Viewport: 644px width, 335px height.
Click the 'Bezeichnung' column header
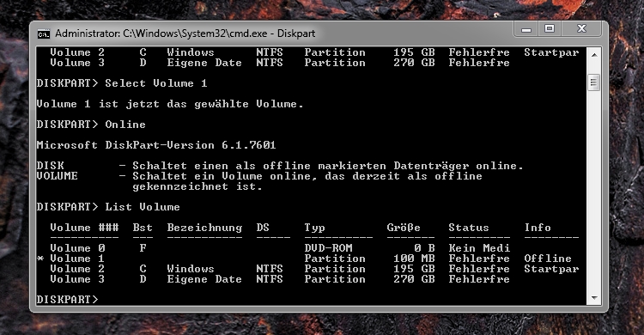pos(204,228)
